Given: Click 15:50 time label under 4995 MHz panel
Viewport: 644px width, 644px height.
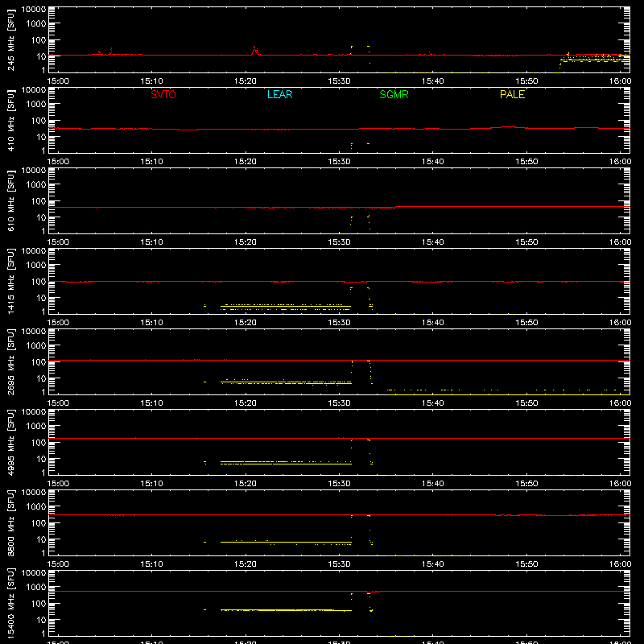Looking at the screenshot, I should [526, 484].
